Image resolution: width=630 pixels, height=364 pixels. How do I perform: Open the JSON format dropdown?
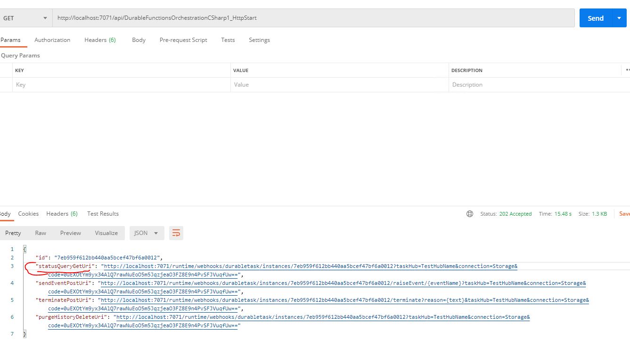[x=147, y=233]
